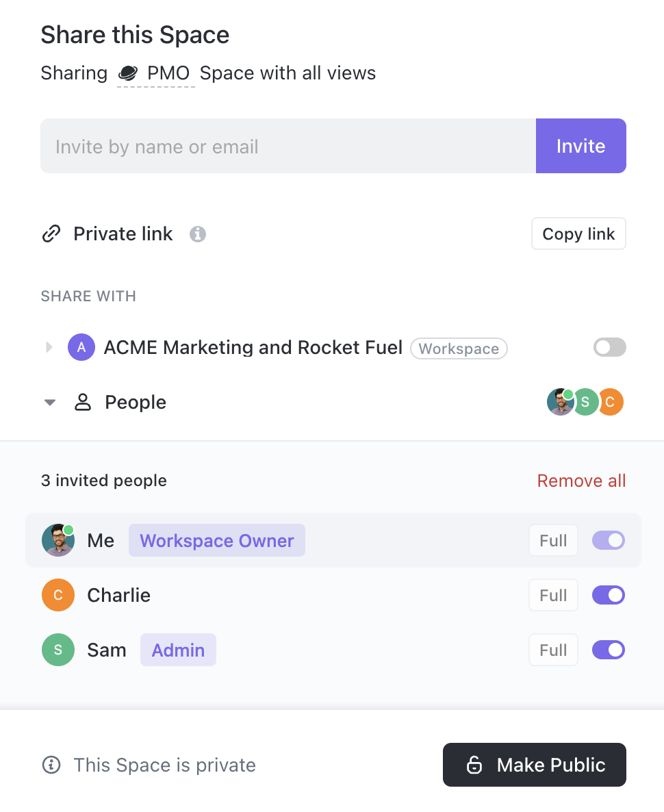Viewport: 664px width, 812px height.
Task: Click the PMO planet icon
Action: click(x=128, y=73)
